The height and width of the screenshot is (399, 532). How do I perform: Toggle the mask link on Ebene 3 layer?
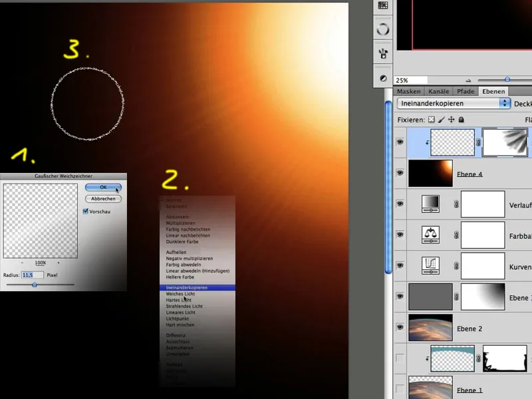[456, 297]
